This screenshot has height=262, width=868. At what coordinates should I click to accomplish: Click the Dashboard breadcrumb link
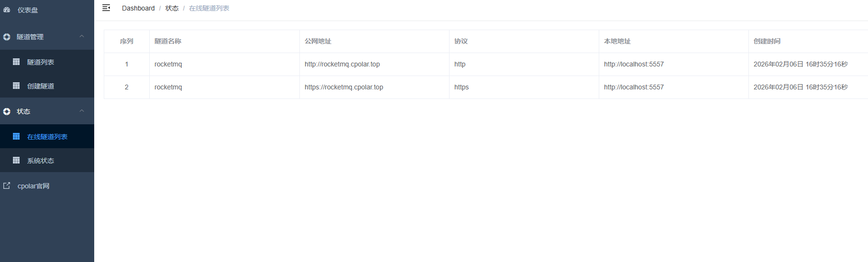pyautogui.click(x=138, y=8)
